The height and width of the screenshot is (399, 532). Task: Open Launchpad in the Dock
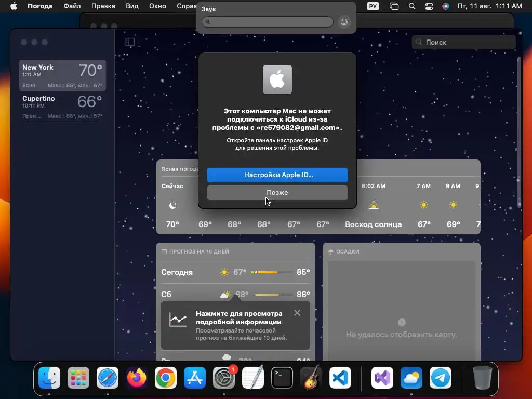pyautogui.click(x=78, y=377)
